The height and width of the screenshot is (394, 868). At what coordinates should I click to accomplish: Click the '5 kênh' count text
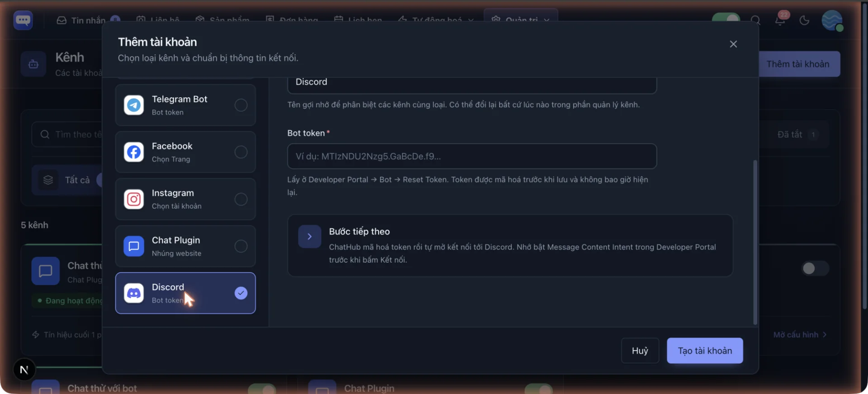pos(34,225)
